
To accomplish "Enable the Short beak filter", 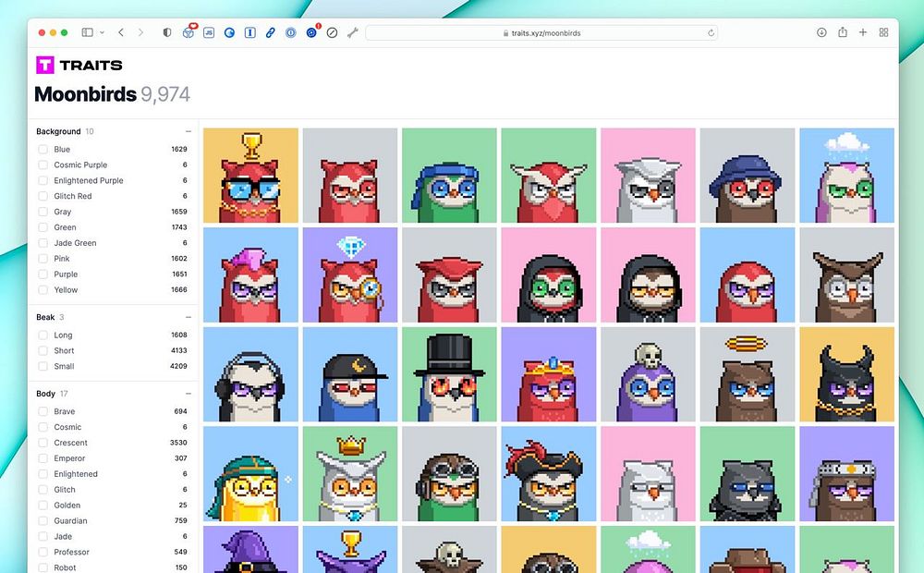I will pyautogui.click(x=43, y=350).
